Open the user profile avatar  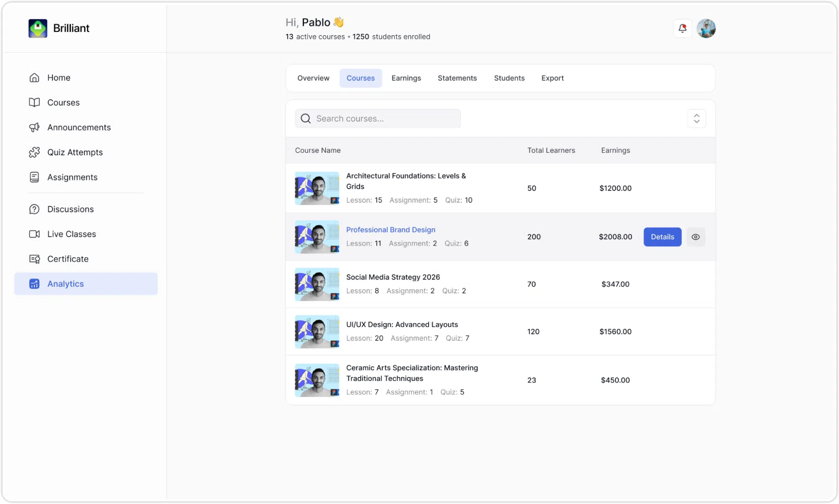pos(706,29)
